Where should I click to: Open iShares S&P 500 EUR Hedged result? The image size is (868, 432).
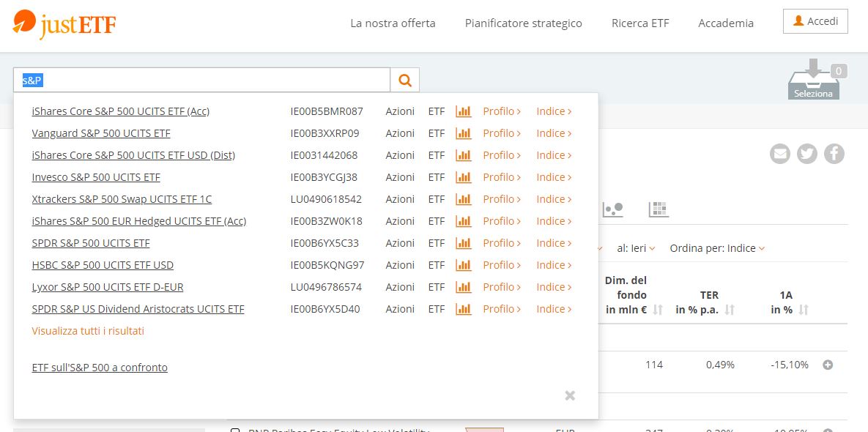coord(139,221)
